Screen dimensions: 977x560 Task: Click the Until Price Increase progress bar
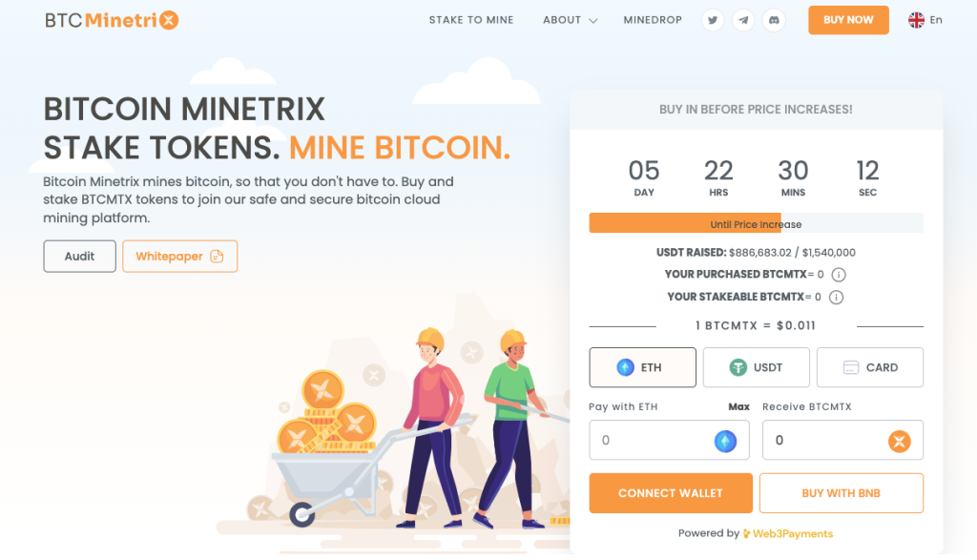(757, 223)
